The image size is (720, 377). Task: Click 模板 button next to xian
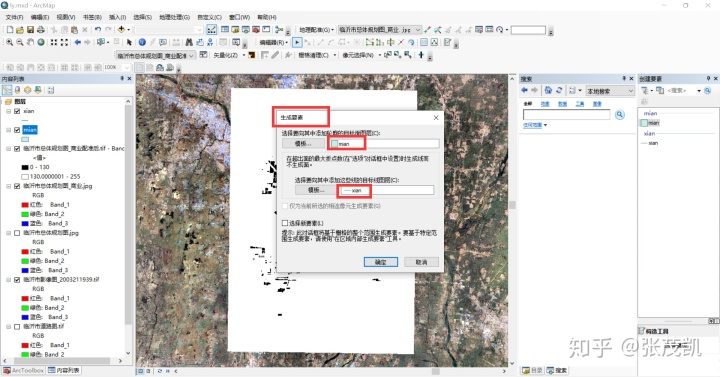click(x=316, y=190)
